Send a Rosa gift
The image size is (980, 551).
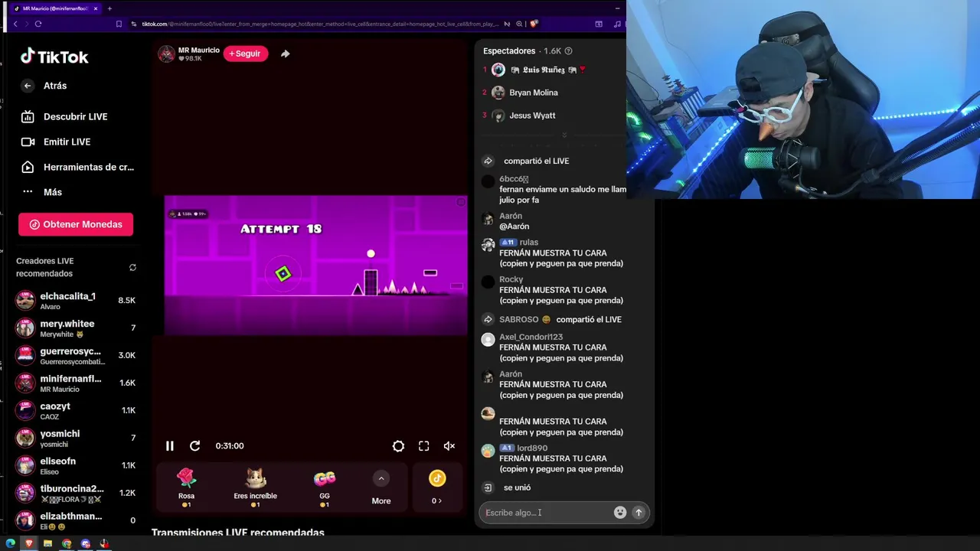pos(187,487)
